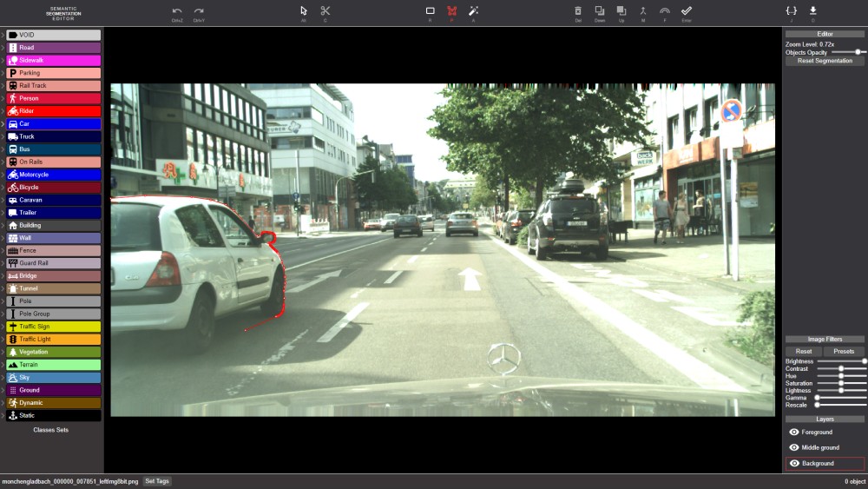Click the download icon in toolbar
The image size is (868, 489).
pyautogui.click(x=813, y=10)
